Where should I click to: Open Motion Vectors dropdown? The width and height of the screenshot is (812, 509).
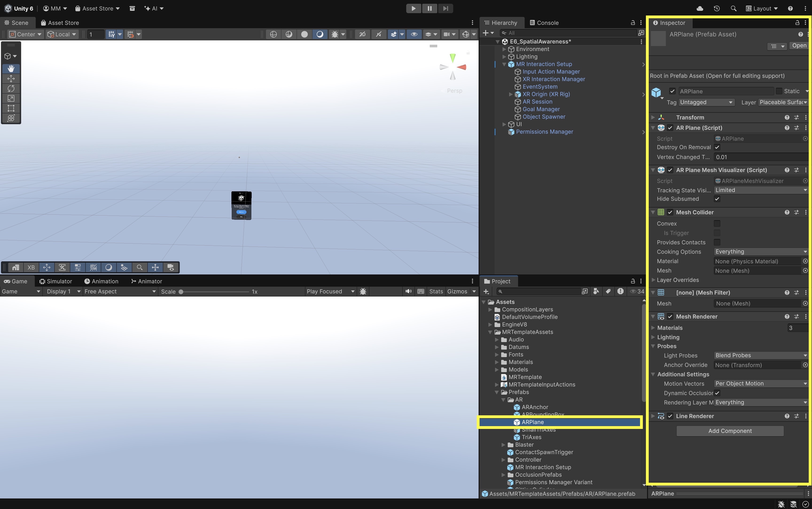761,384
